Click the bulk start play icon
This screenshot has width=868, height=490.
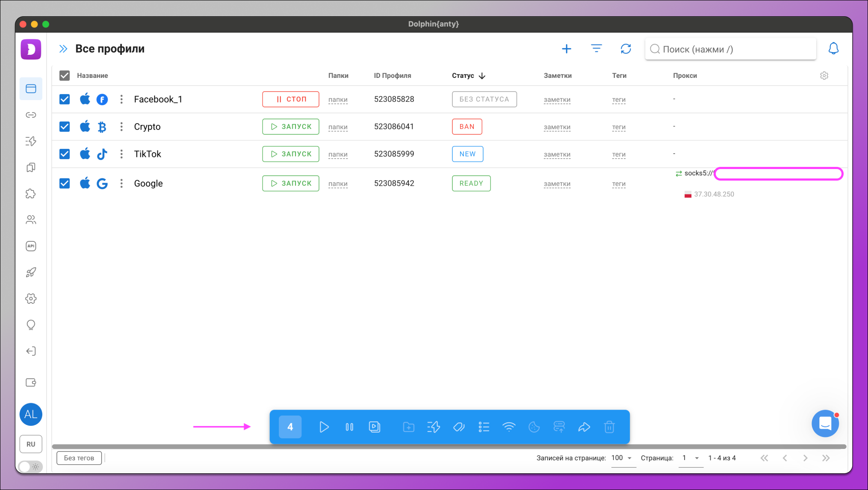324,427
